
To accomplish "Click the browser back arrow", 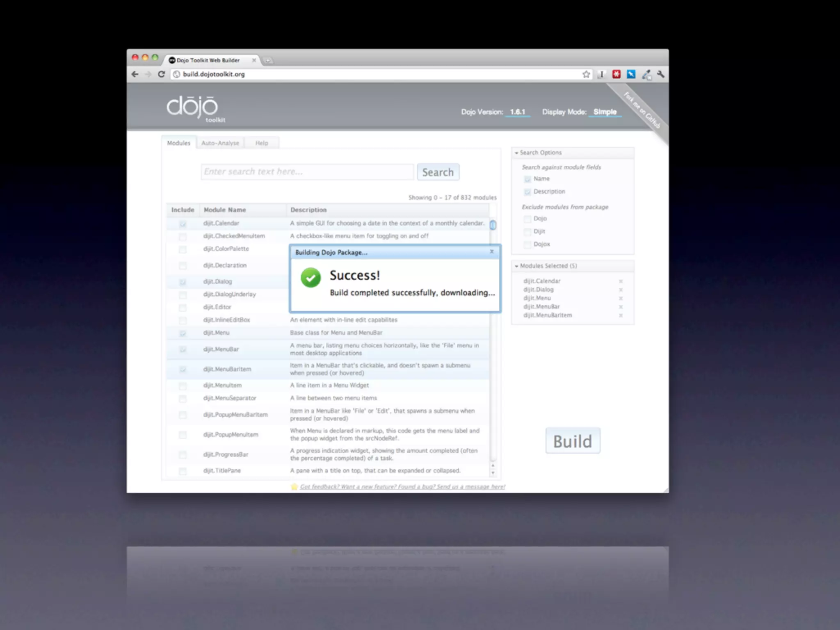I will (x=135, y=74).
